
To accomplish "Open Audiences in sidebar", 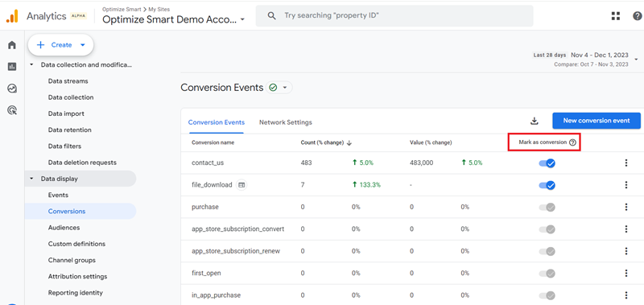I will tap(64, 228).
